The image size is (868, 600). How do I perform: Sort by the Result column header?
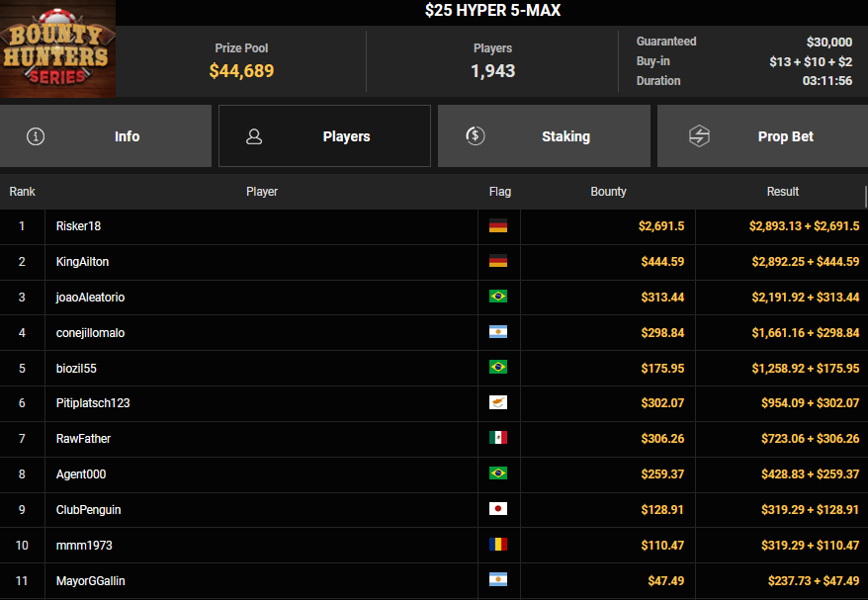782,192
